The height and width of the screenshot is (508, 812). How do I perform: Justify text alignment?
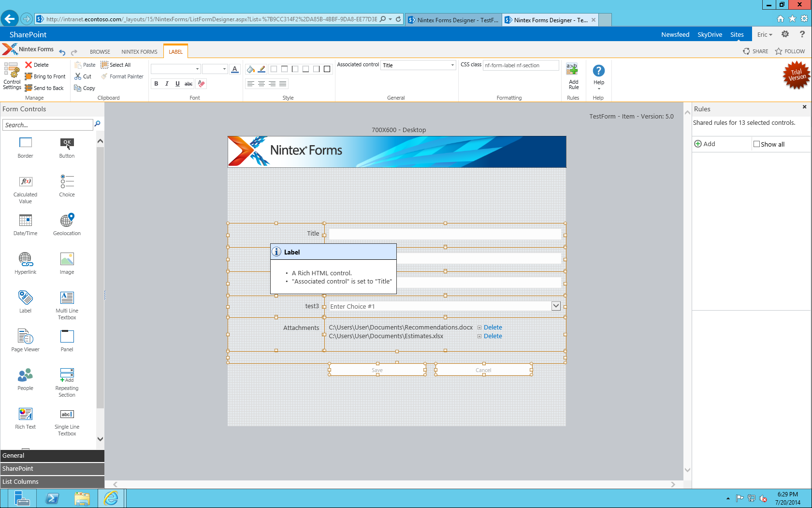[x=283, y=84]
